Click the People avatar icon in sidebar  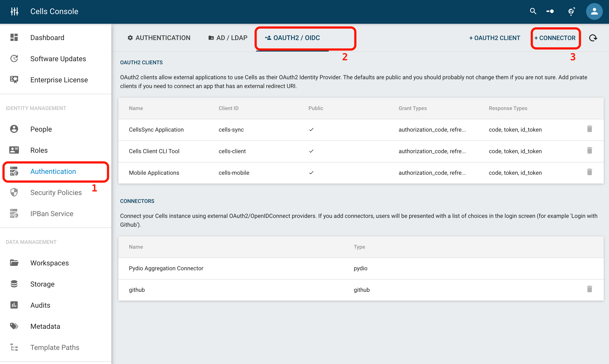point(14,129)
